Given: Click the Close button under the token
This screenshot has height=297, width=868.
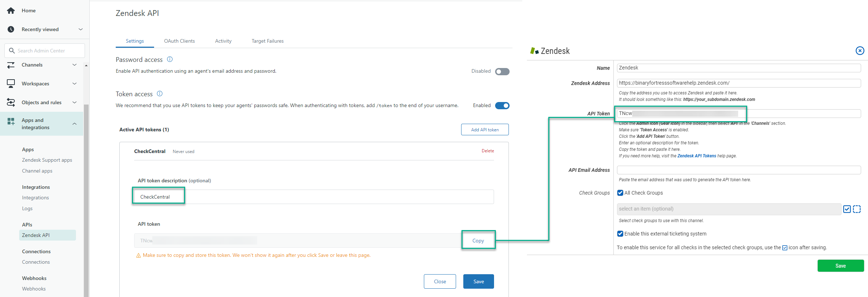Looking at the screenshot, I should point(440,281).
